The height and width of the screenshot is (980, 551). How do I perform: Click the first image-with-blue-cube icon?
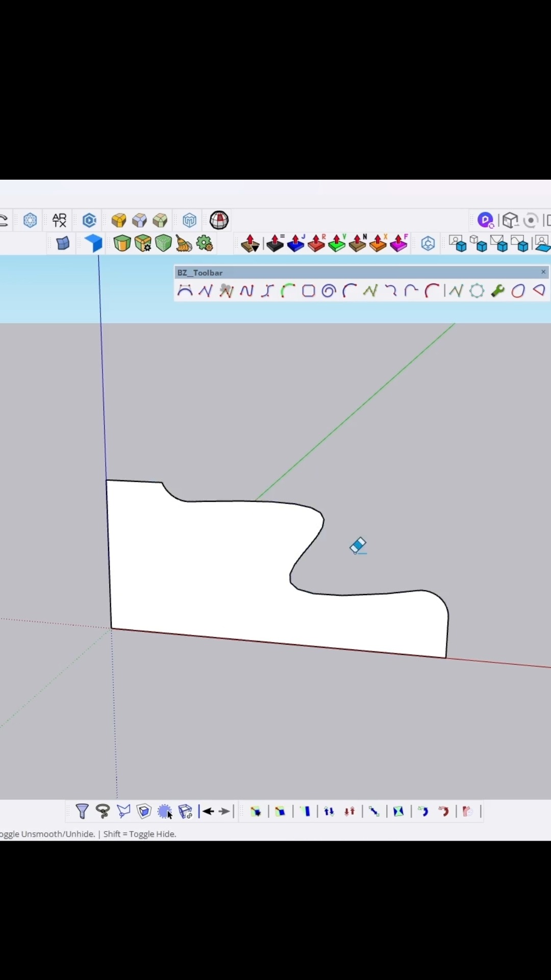click(x=458, y=243)
